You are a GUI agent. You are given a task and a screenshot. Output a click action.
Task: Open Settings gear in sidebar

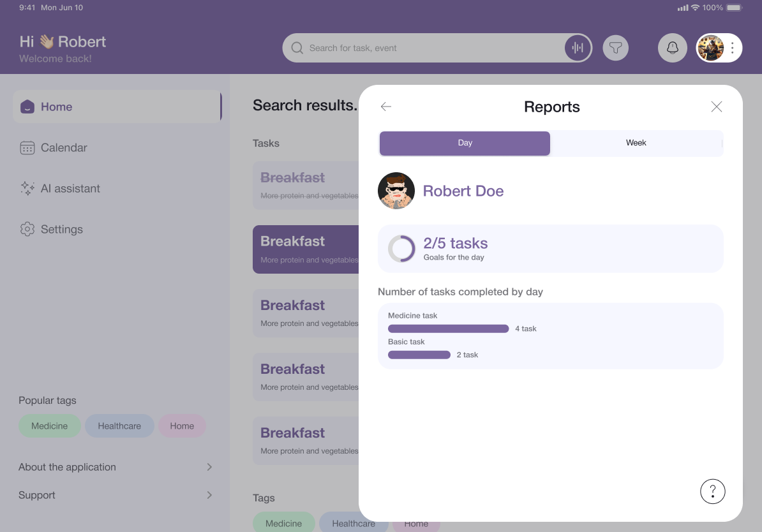coord(27,230)
